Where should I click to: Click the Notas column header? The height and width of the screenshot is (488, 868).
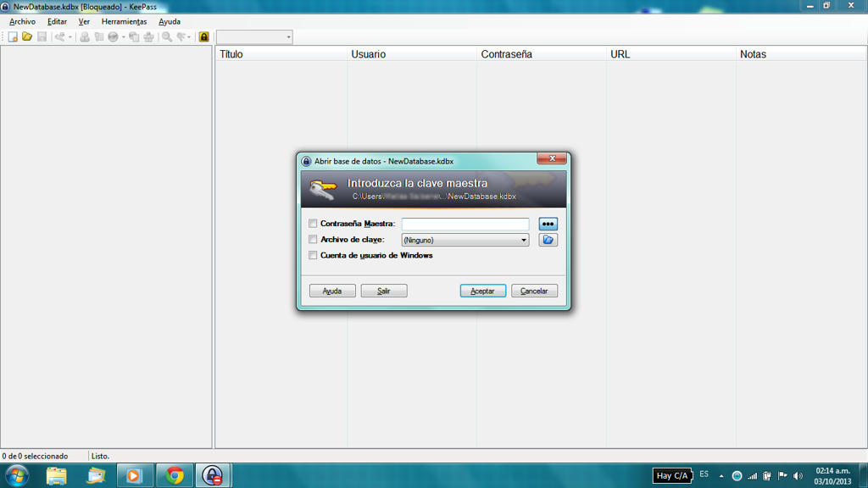point(802,54)
